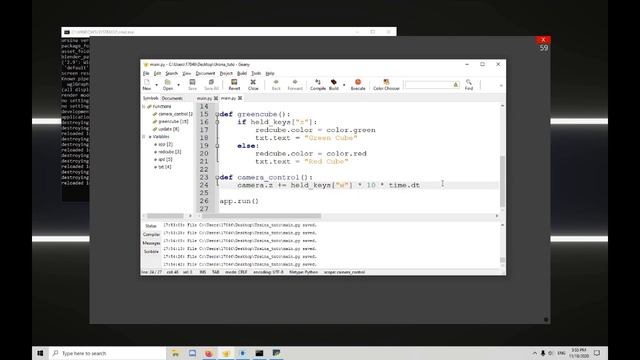This screenshot has height=360, width=640.
Task: Click line 26 app.run() in the editor
Action: pyautogui.click(x=239, y=201)
